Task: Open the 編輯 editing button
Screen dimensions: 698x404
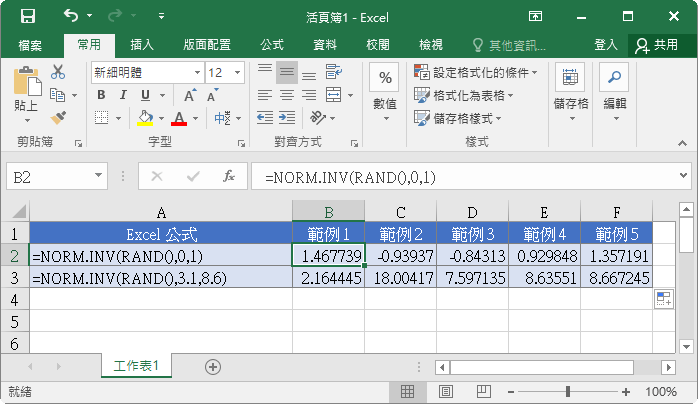Action: point(614,93)
